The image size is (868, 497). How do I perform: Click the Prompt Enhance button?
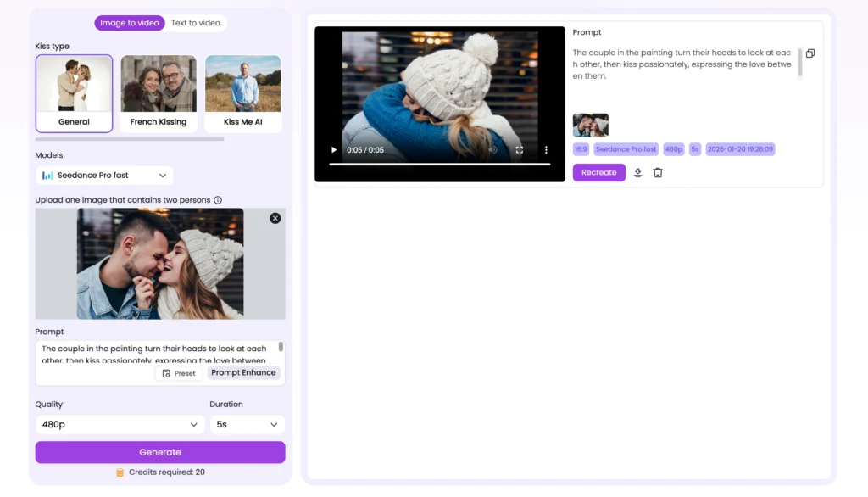coord(243,372)
